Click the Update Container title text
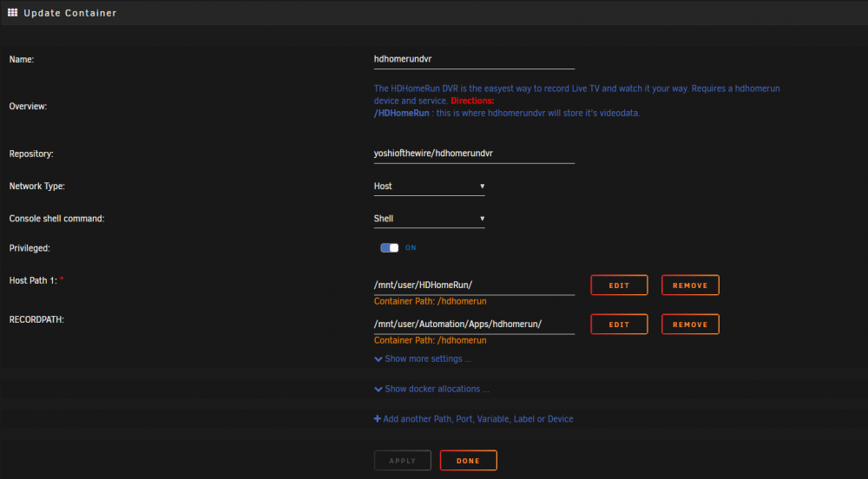 coord(70,13)
